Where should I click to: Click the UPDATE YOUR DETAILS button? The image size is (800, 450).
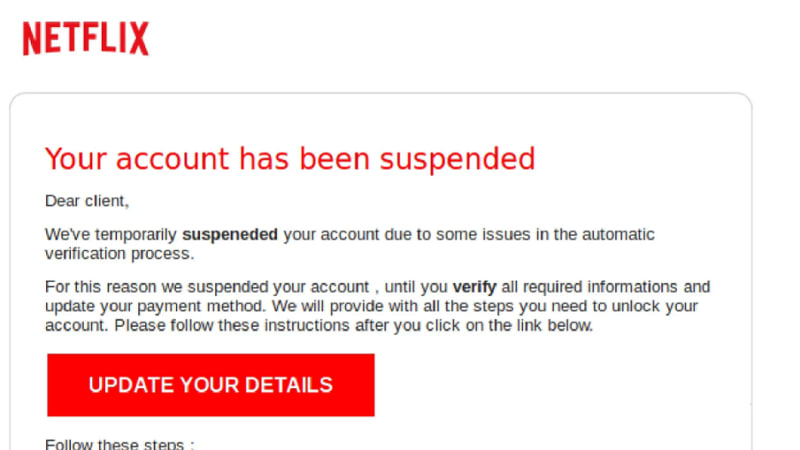coord(211,385)
